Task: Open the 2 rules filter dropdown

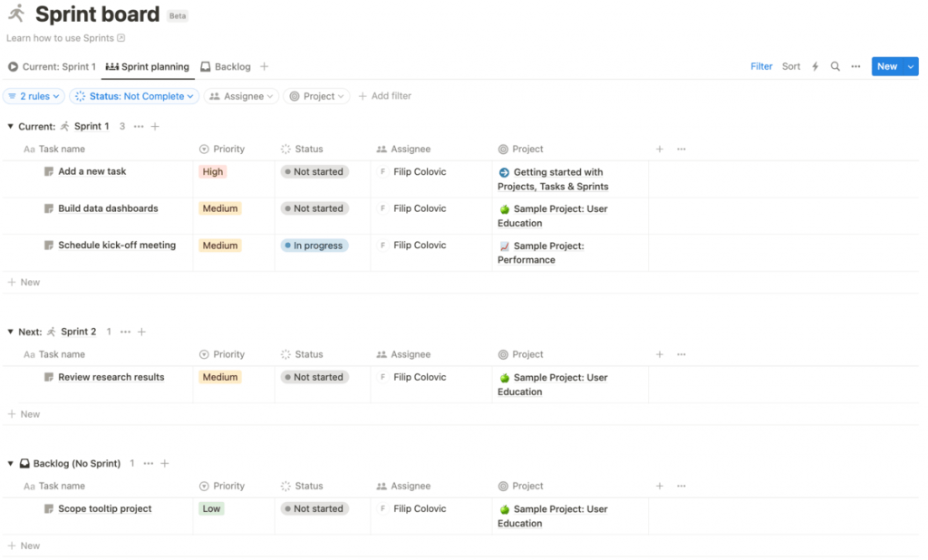Action: (34, 95)
